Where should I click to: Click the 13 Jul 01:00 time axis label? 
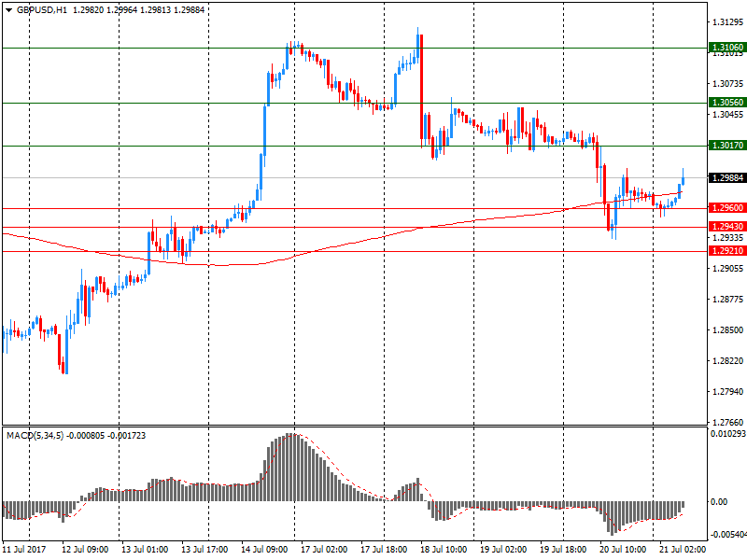click(145, 549)
